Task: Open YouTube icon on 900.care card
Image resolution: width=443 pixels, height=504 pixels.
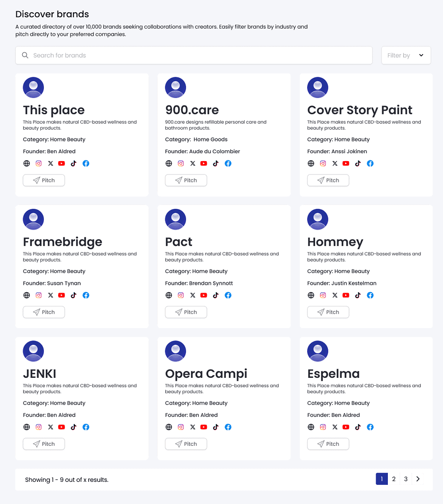Action: [x=204, y=163]
